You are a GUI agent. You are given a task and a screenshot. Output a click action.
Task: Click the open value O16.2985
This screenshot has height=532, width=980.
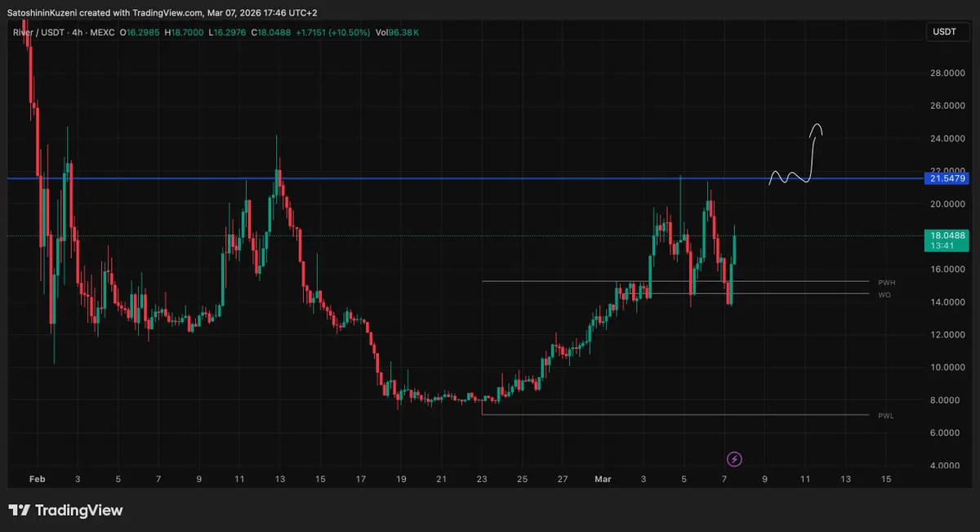coord(140,33)
